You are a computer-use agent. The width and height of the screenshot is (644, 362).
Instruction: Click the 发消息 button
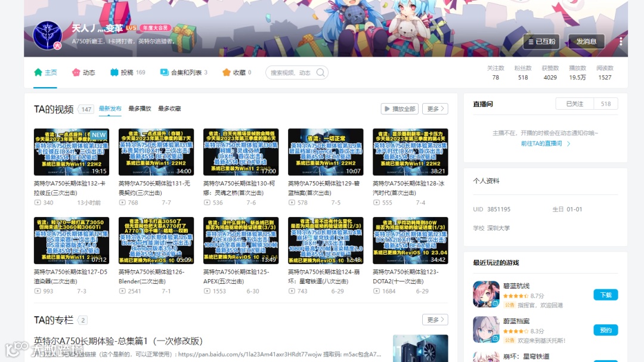[x=586, y=42]
